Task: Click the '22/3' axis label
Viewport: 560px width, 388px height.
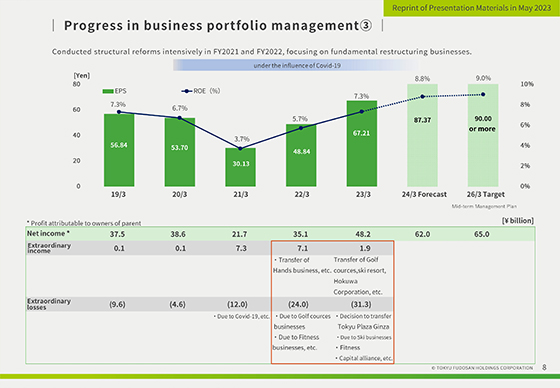Action: coord(302,194)
